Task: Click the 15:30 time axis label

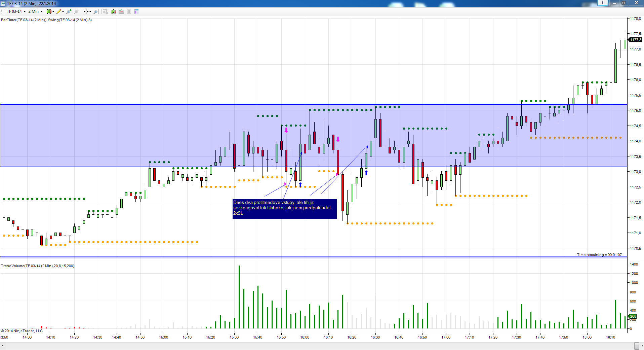Action: click(x=234, y=337)
